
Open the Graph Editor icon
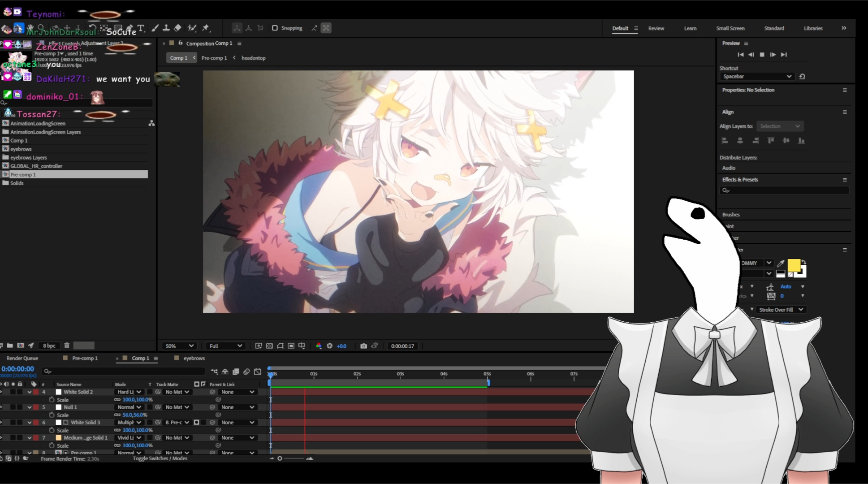[x=258, y=372]
